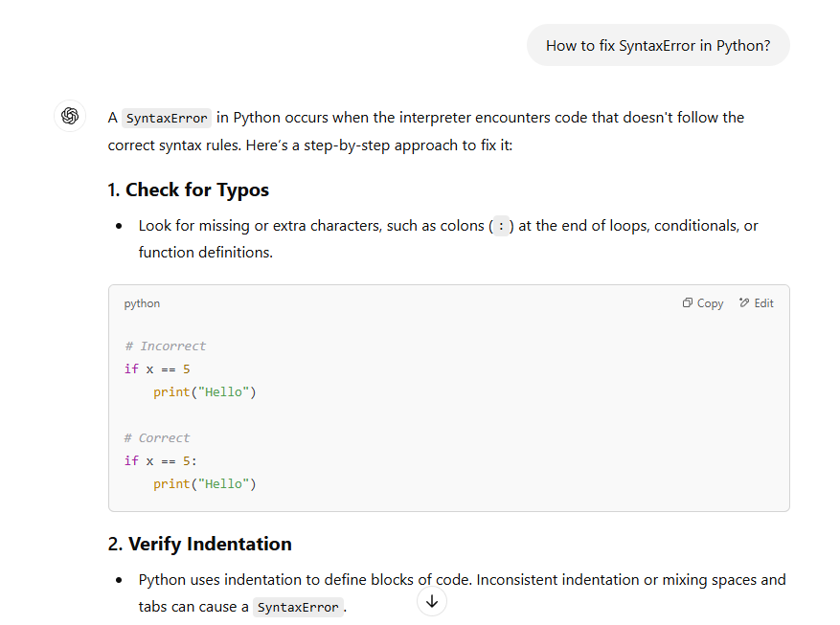The width and height of the screenshot is (840, 625).
Task: Click the '# Correct' comment line
Action: tap(157, 438)
